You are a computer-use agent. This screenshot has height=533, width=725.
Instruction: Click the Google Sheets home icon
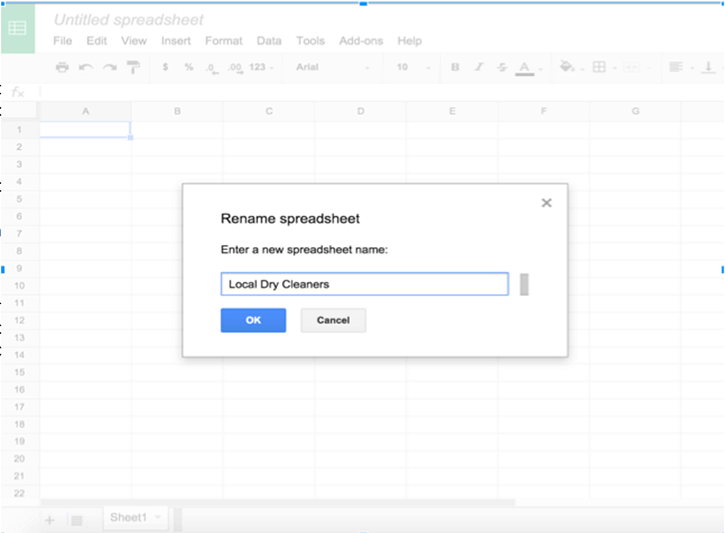tap(18, 29)
